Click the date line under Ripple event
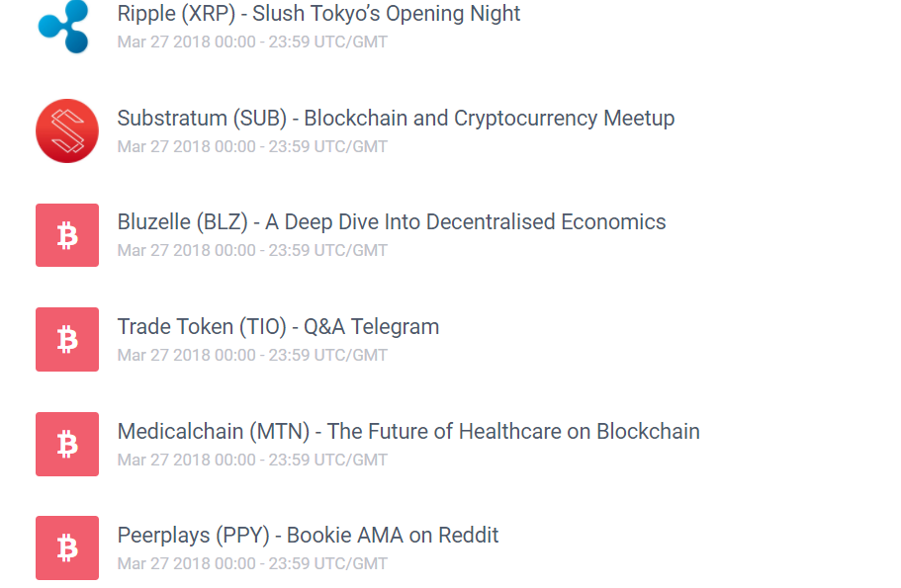This screenshot has height=588, width=901. click(x=252, y=42)
